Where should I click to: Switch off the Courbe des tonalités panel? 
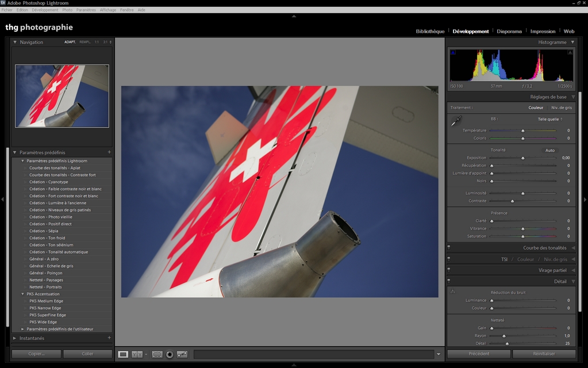(x=449, y=248)
